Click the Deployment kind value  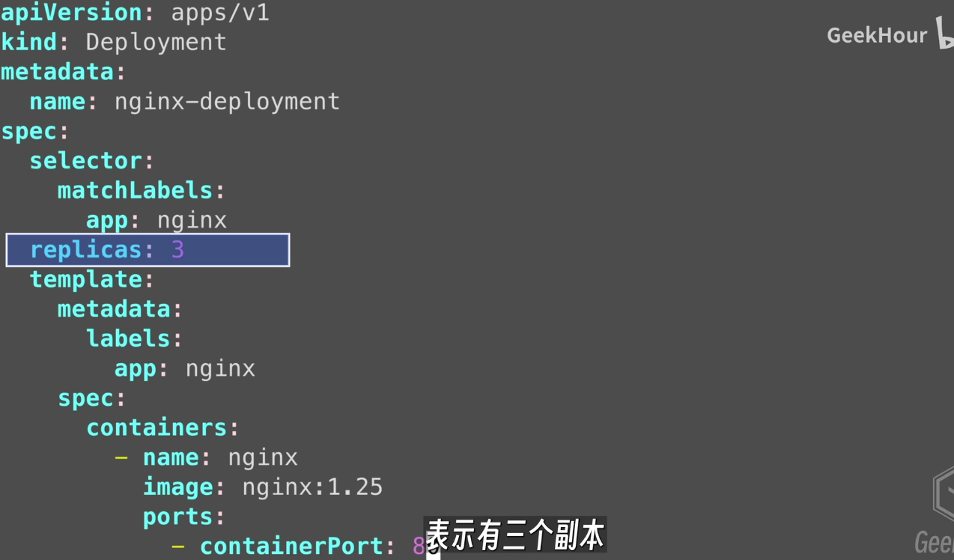pos(156,42)
